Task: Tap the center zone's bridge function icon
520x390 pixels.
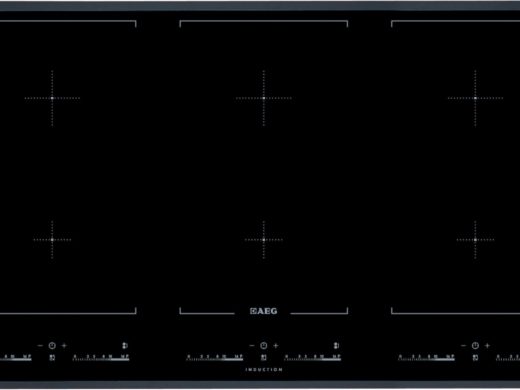Action: click(336, 346)
